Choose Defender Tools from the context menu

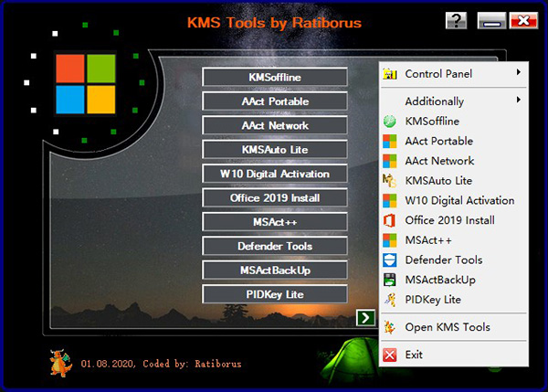coord(454,260)
